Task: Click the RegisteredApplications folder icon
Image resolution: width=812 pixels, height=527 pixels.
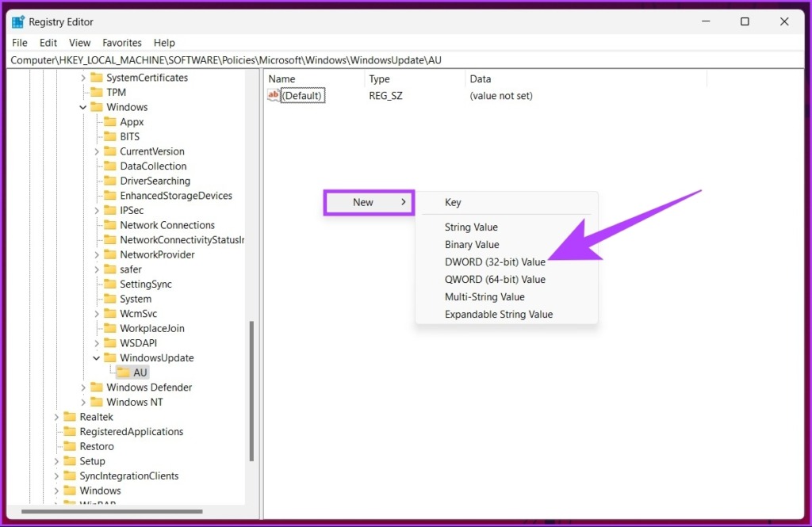Action: pos(70,432)
